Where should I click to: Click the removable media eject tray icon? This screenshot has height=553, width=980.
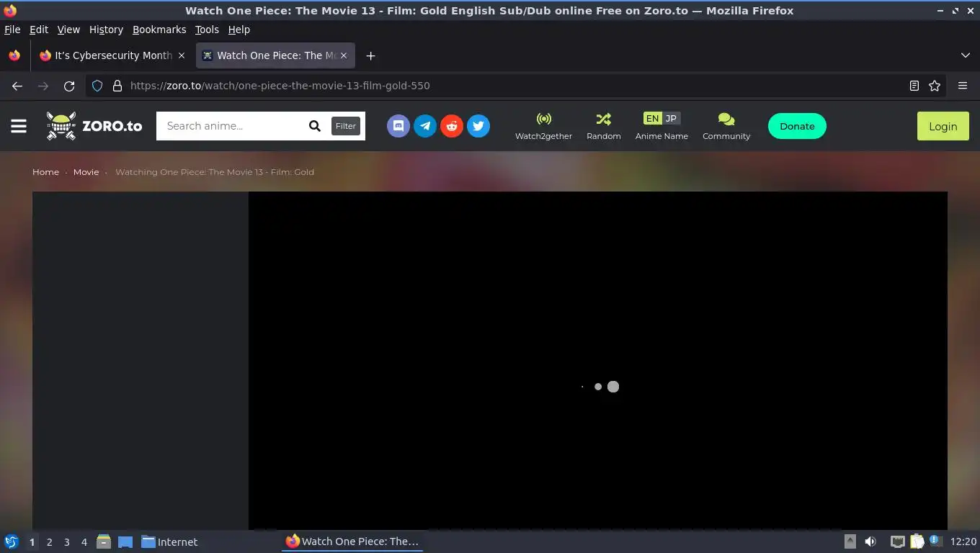[x=850, y=541]
